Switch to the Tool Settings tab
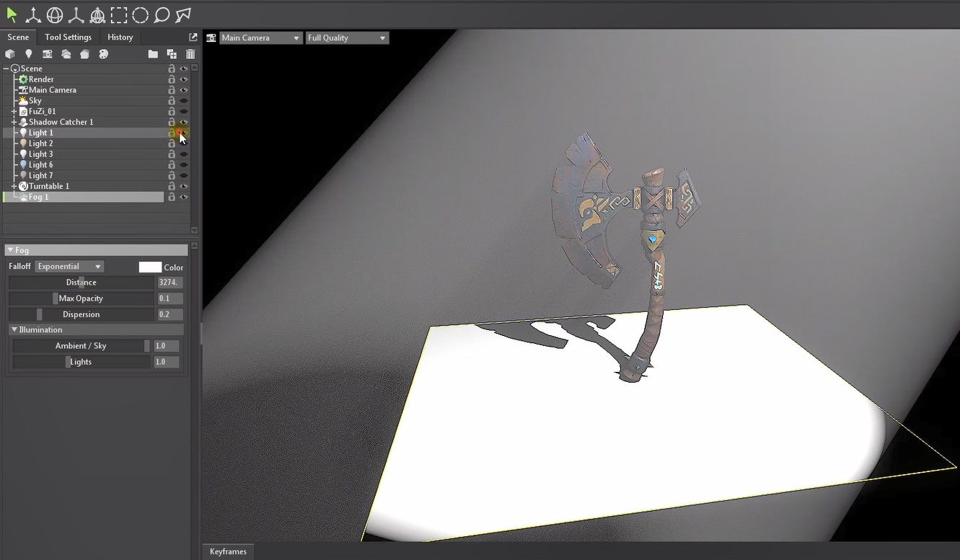The height and width of the screenshot is (560, 960). [x=68, y=37]
